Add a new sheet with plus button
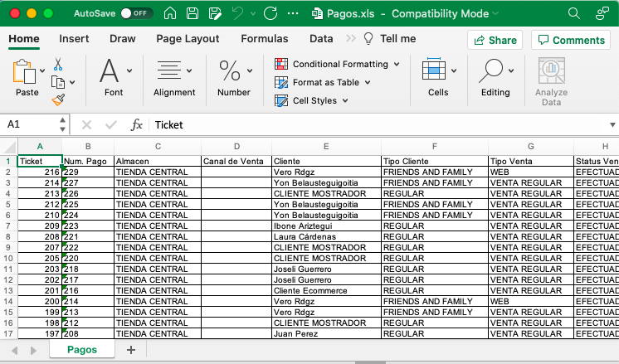 [131, 350]
